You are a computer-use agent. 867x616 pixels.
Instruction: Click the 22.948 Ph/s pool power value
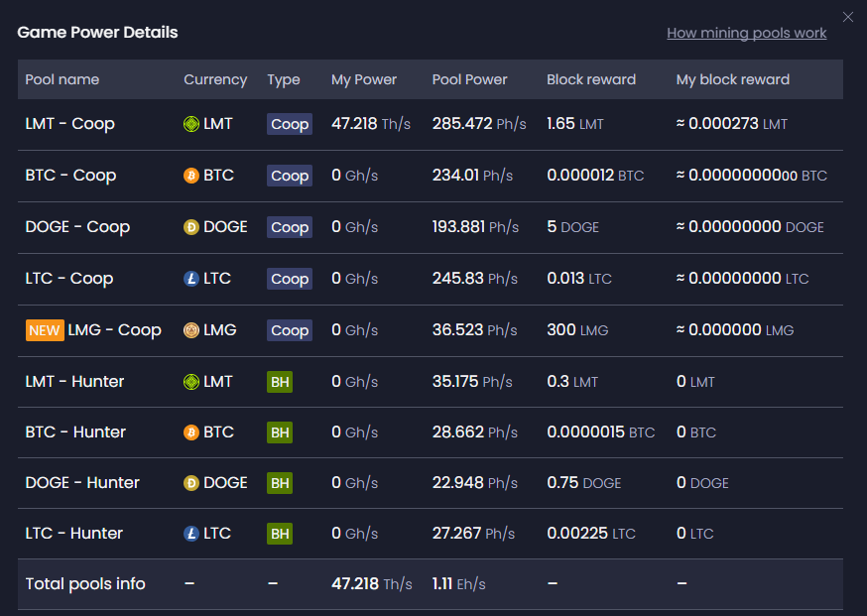(475, 483)
